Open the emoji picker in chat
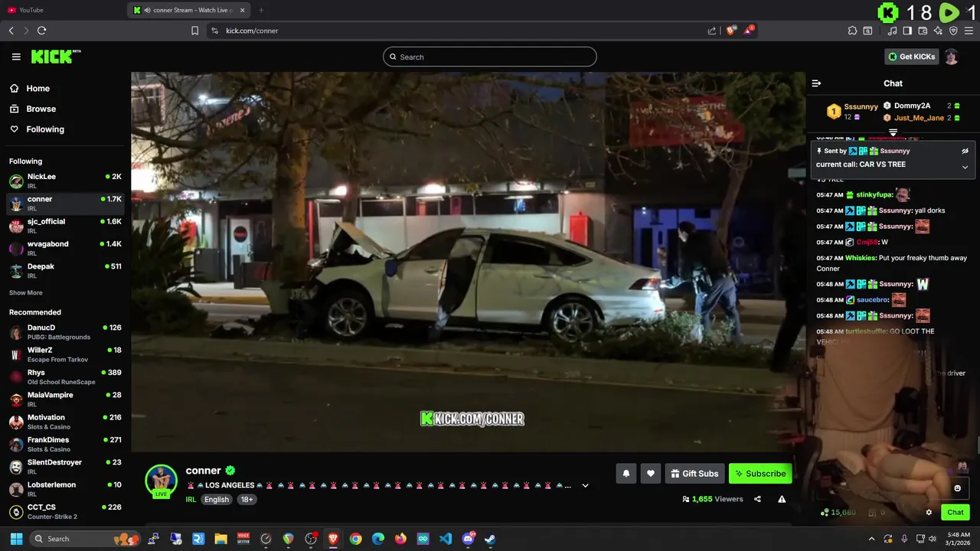 pos(957,488)
